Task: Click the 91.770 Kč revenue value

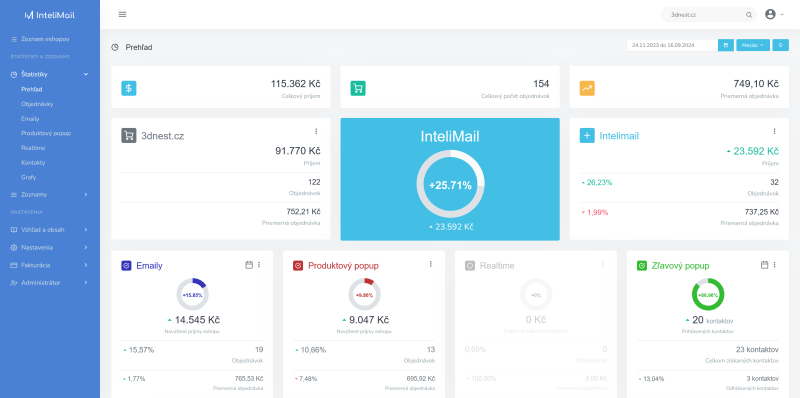Action: pos(298,151)
